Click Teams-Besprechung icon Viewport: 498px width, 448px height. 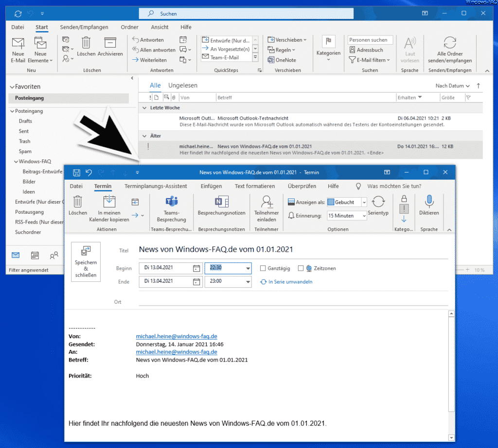pyautogui.click(x=171, y=208)
